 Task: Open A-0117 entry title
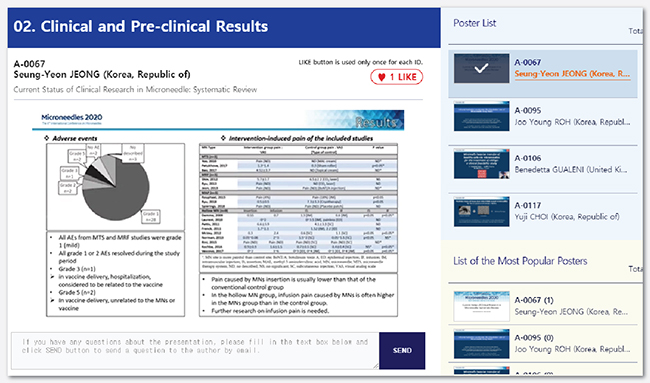(527, 206)
